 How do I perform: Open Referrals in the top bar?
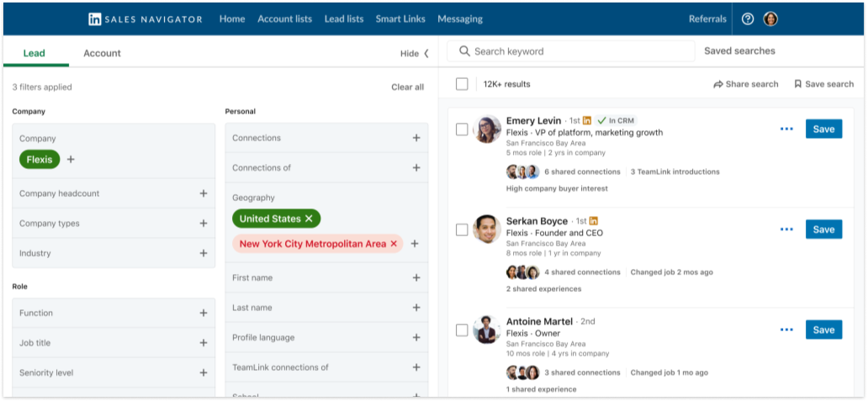(x=707, y=18)
